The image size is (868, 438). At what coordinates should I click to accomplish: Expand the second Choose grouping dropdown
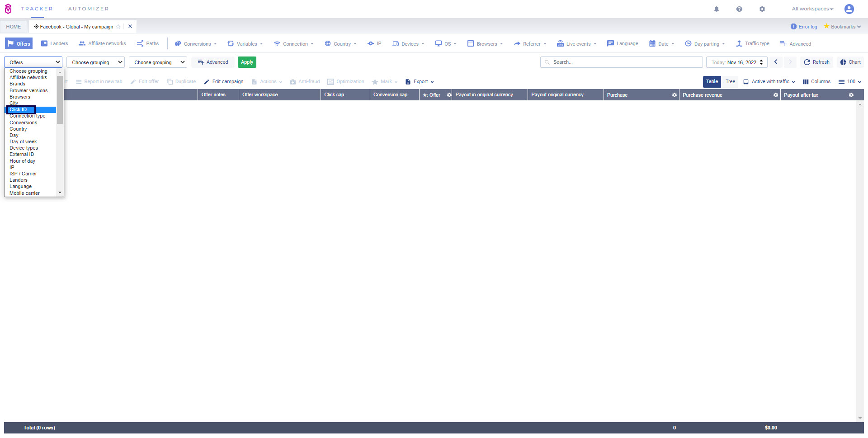pos(157,62)
